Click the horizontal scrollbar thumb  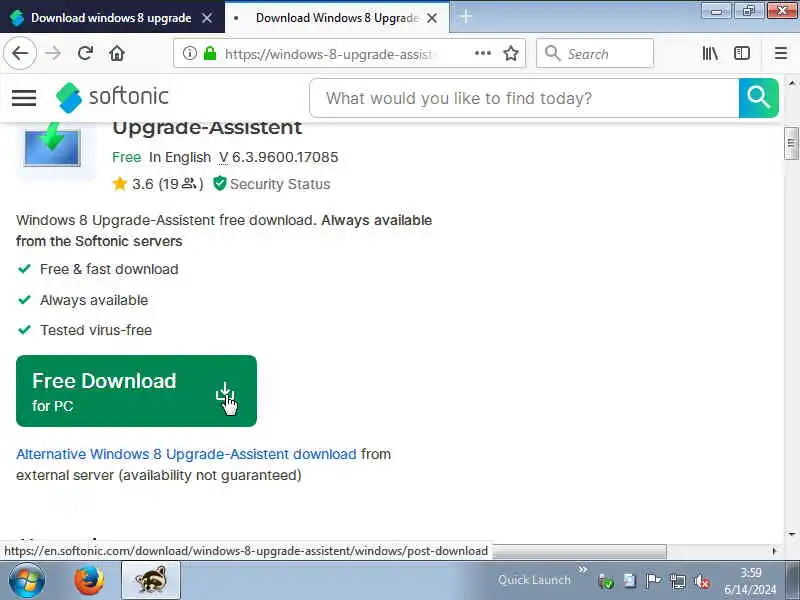point(579,551)
